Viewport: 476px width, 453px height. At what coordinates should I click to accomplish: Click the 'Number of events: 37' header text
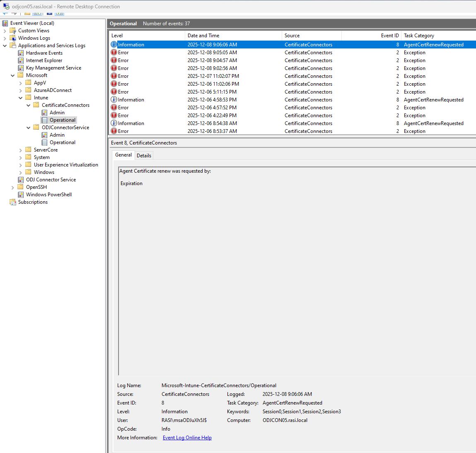(x=167, y=24)
